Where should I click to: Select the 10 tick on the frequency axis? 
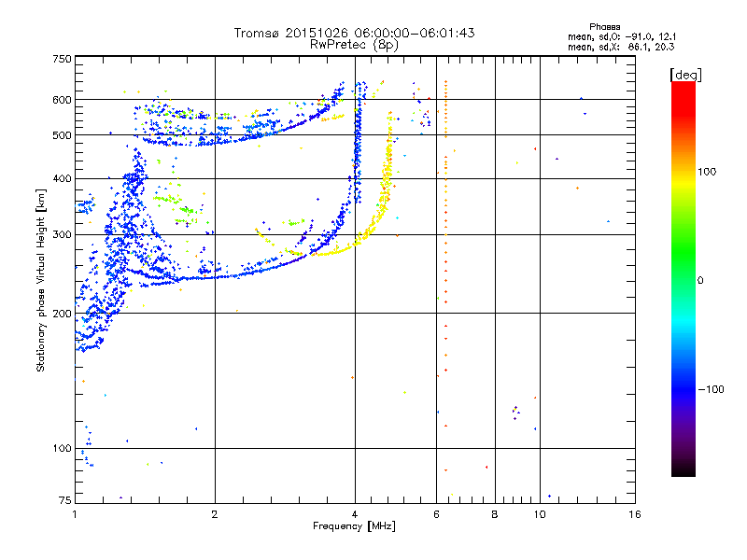click(539, 514)
